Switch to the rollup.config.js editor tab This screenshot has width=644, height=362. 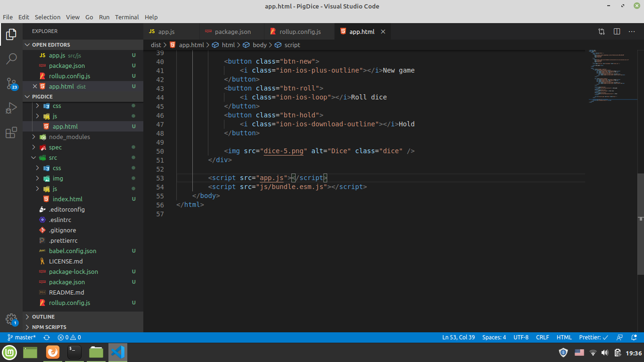(x=300, y=32)
